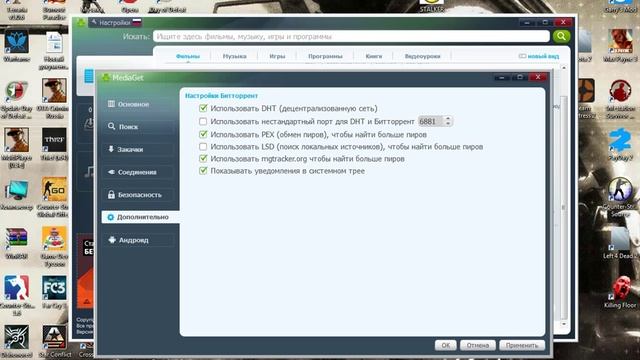
Task: Click the 'Применить' apply button
Action: coord(522,345)
